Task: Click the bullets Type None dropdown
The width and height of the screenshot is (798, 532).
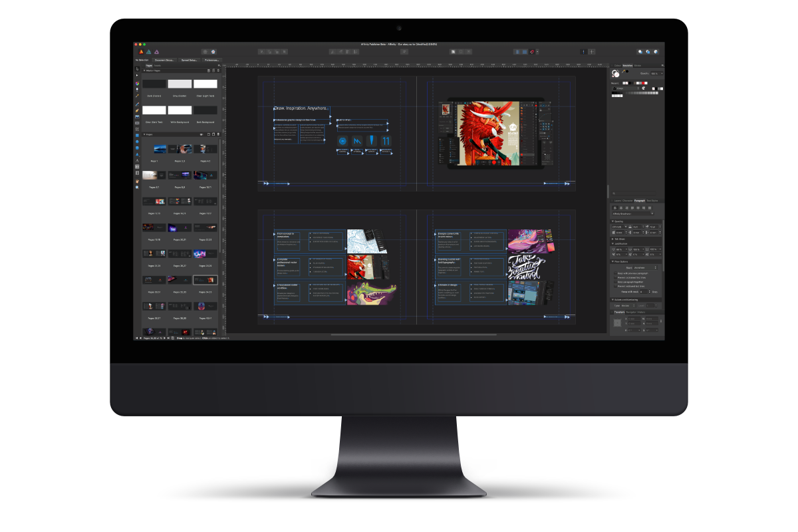Action: pos(628,305)
